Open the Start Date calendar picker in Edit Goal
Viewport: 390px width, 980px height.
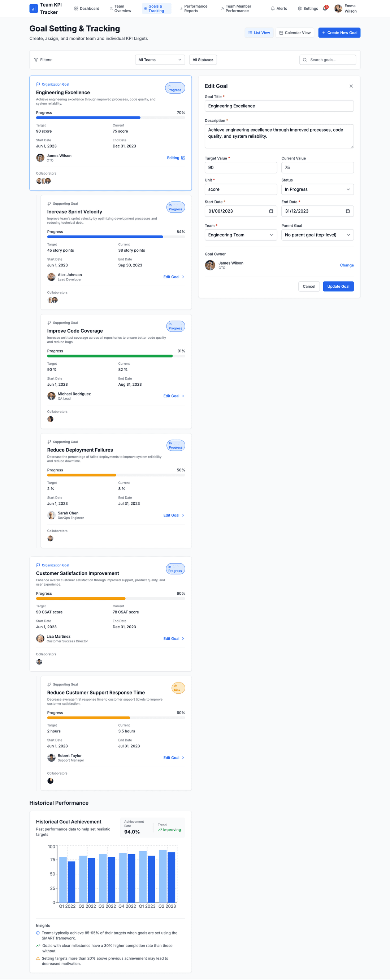tap(271, 211)
